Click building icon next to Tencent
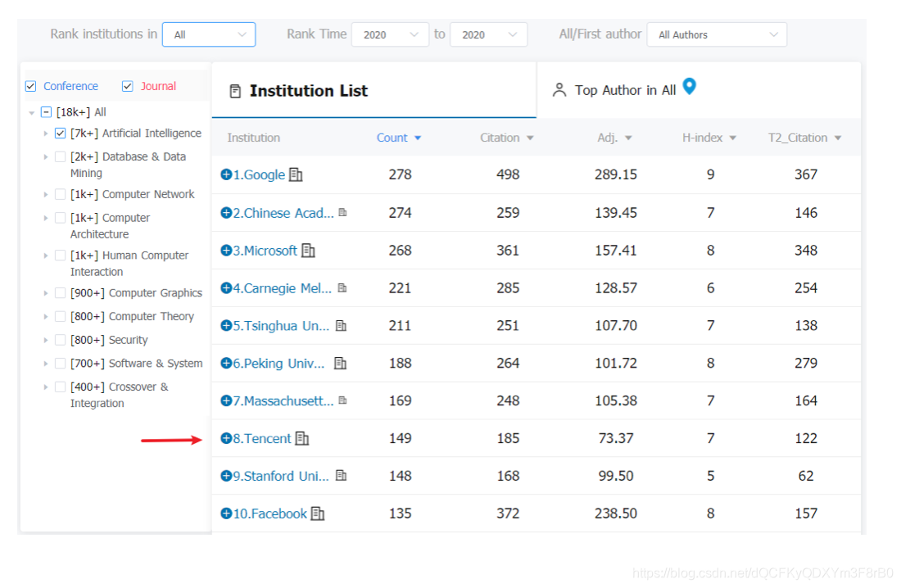This screenshot has height=588, width=901. (302, 439)
